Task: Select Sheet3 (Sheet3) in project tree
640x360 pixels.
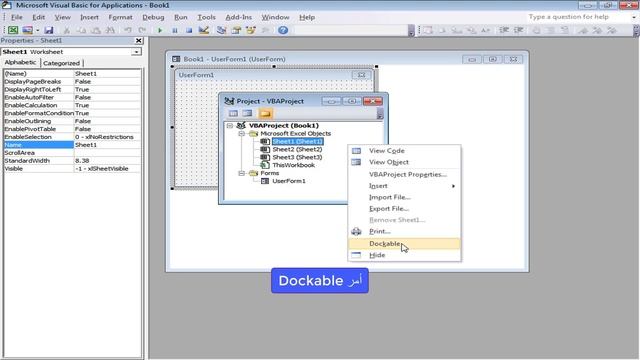Action: [297, 157]
